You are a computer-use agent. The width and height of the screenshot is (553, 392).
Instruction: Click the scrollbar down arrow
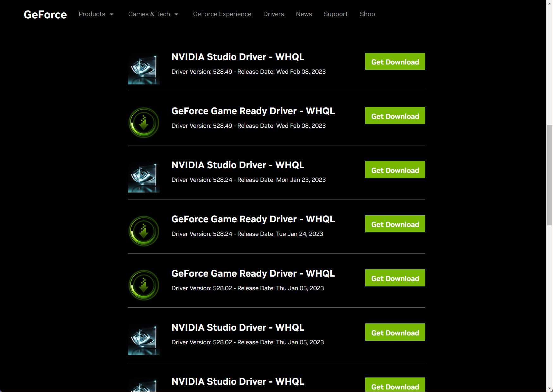point(550,389)
